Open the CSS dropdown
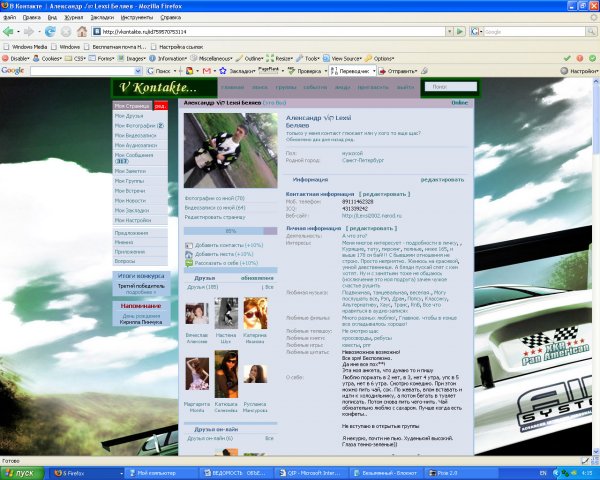Image resolution: width=600 pixels, height=480 pixels. pos(75,58)
